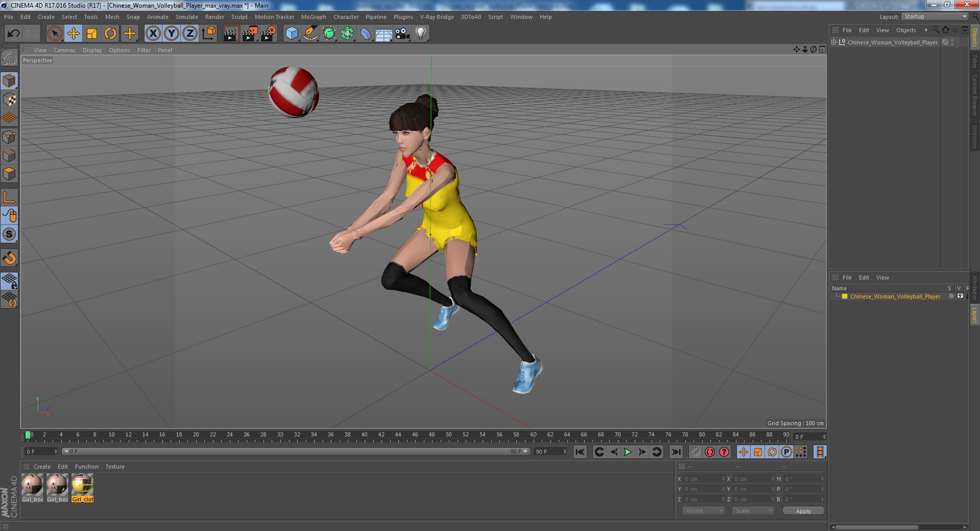Add a camera object
This screenshot has width=980, height=531.
point(402,34)
